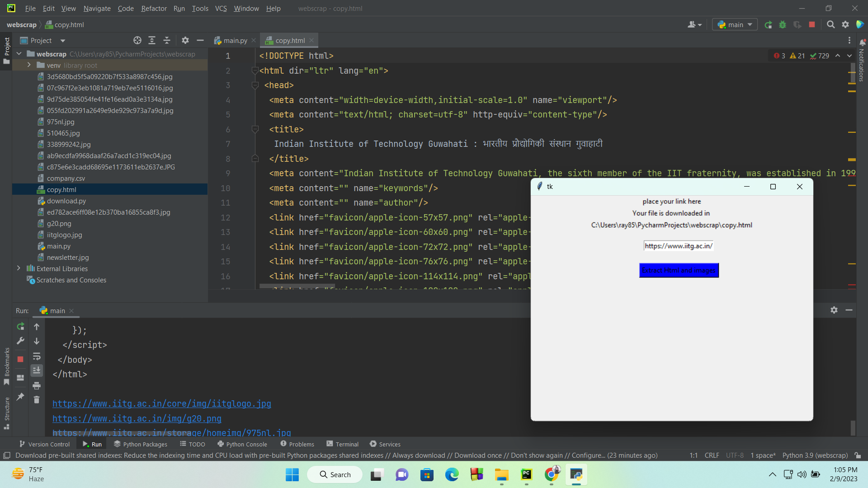Toggle scroll to end in Run console

pyautogui.click(x=37, y=371)
